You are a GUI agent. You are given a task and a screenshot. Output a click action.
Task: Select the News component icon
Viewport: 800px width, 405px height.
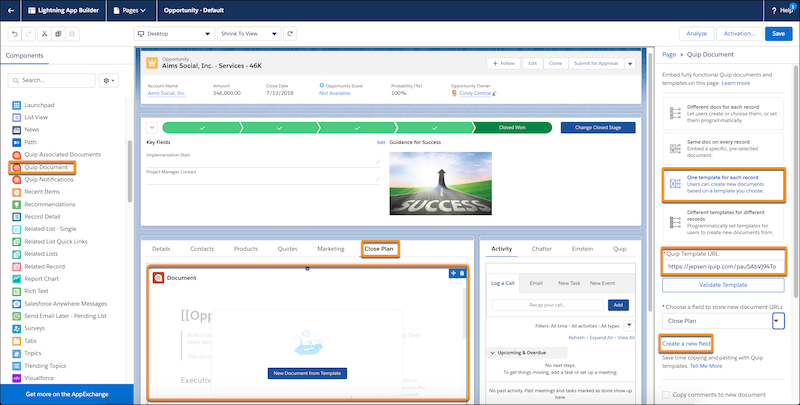16,130
